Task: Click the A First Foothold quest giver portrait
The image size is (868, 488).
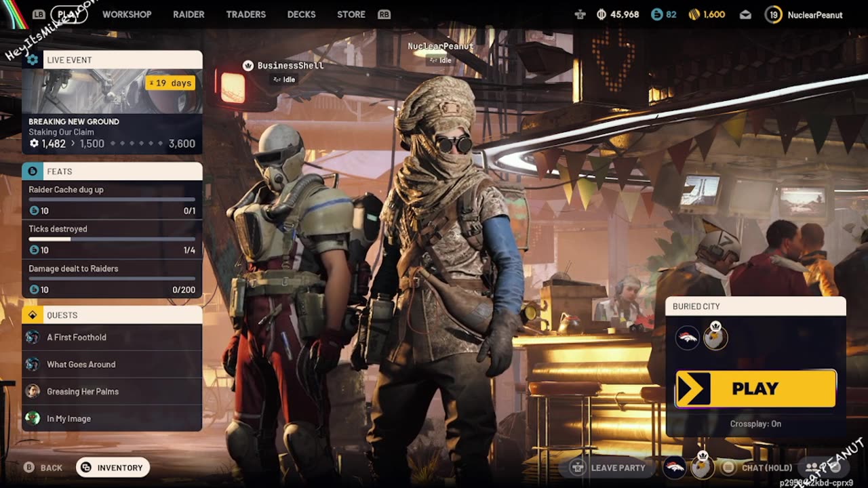Action: pos(33,337)
